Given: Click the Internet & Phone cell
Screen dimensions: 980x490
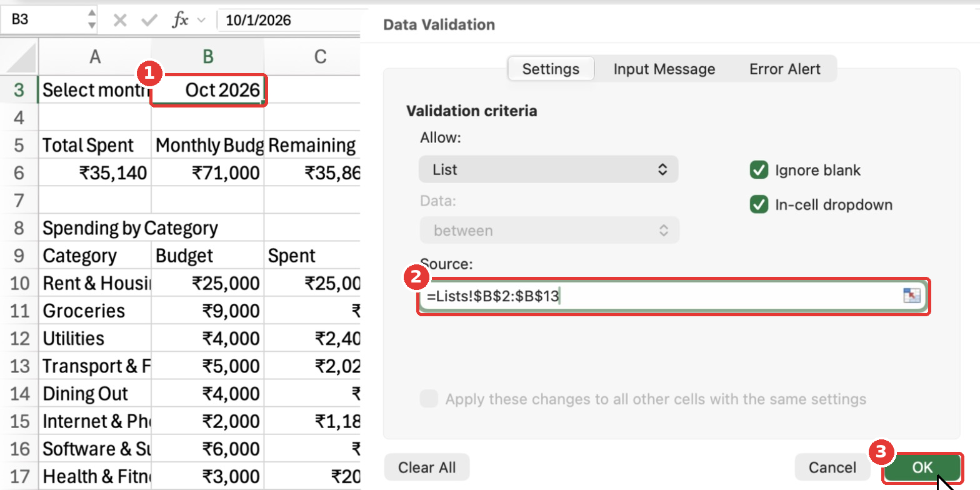Looking at the screenshot, I should coord(95,421).
